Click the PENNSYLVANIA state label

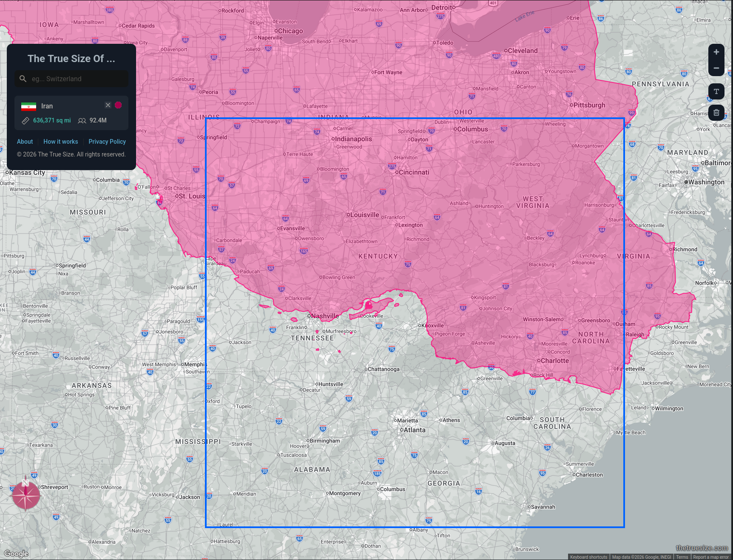(661, 84)
